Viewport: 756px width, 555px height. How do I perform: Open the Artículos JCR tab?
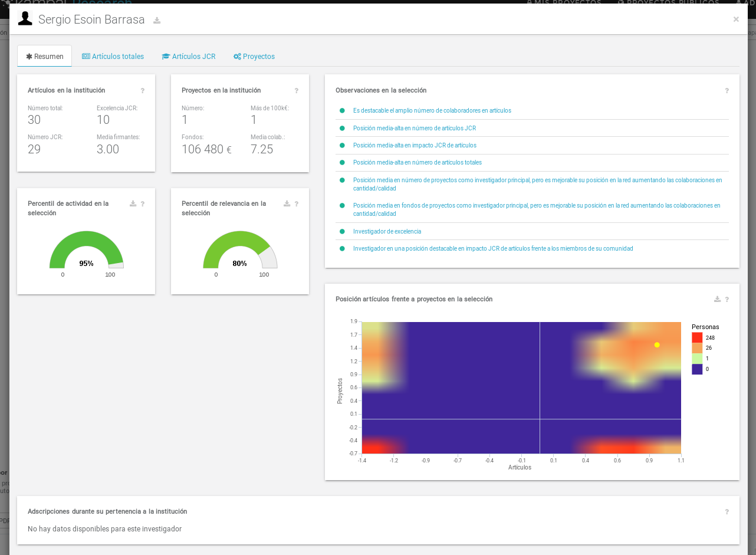click(189, 57)
